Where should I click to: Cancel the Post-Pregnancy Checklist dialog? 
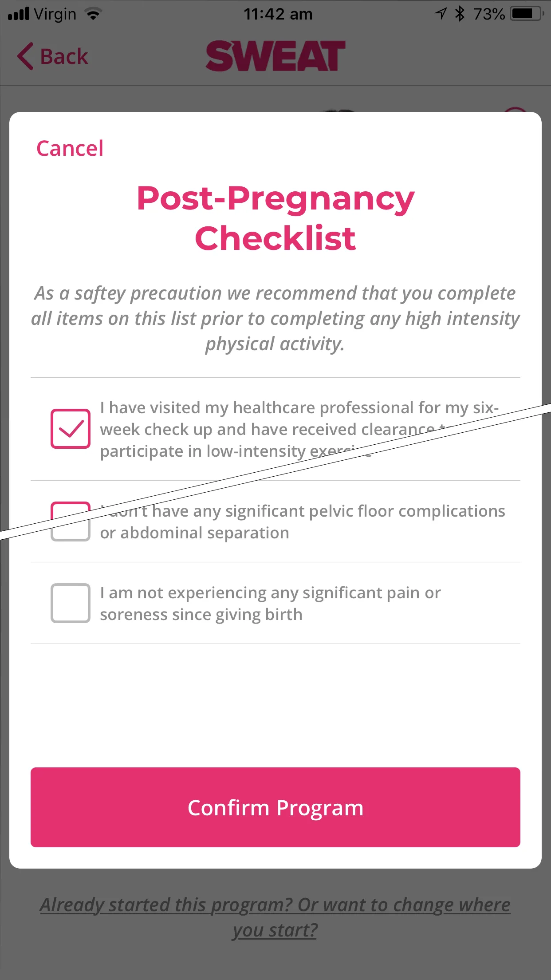click(70, 148)
